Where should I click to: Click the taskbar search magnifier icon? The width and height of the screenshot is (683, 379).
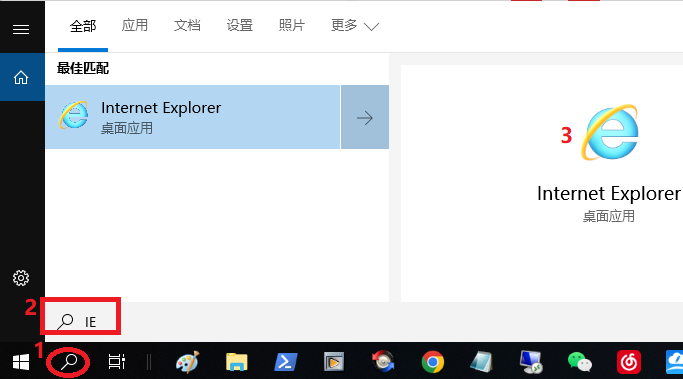[69, 362]
